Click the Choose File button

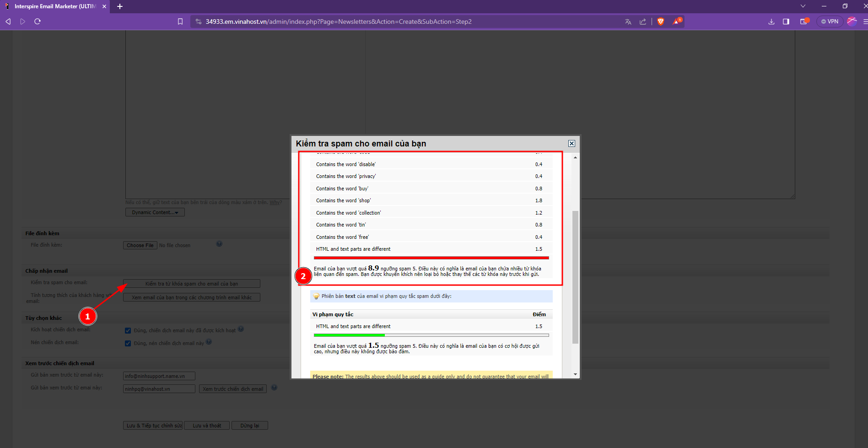pos(140,245)
